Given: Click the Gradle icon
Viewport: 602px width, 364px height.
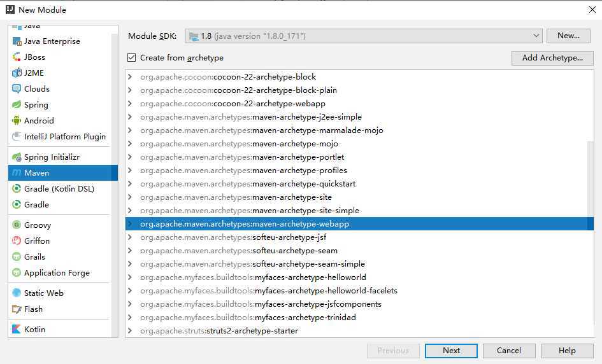Looking at the screenshot, I should 17,204.
